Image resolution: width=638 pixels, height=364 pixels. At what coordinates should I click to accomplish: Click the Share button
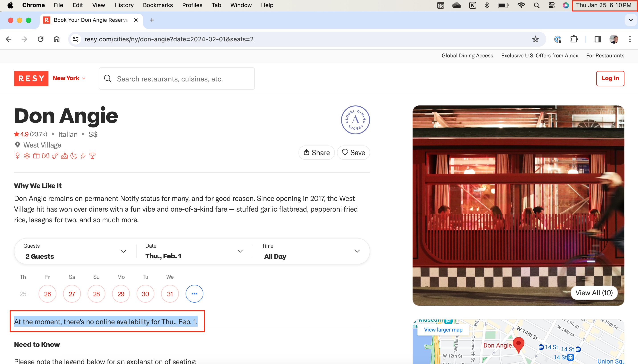[x=316, y=152]
